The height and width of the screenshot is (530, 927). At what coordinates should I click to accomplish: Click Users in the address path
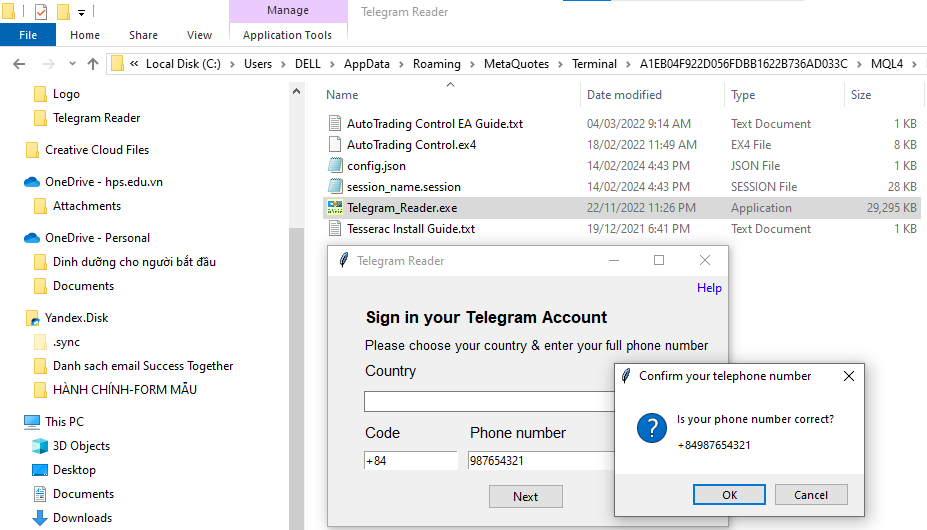click(x=258, y=64)
